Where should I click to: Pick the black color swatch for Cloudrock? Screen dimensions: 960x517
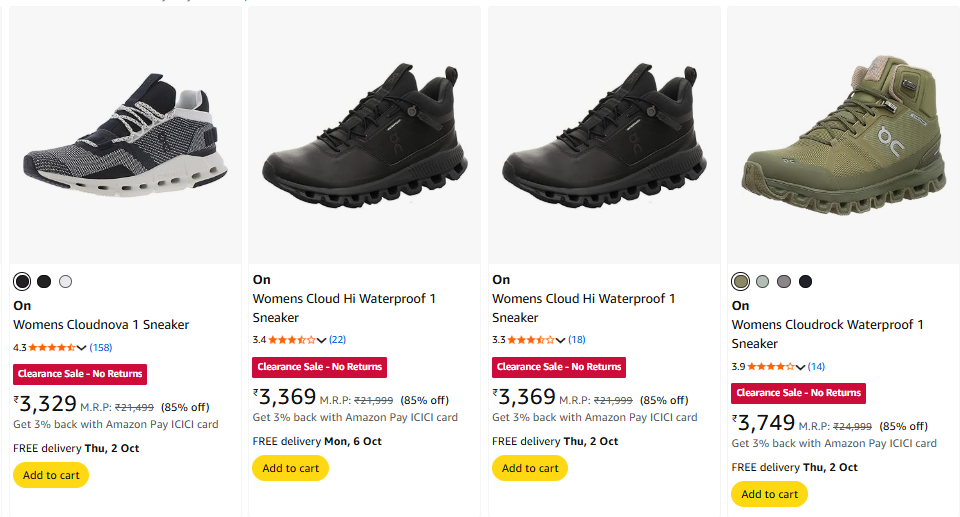pyautogui.click(x=806, y=281)
